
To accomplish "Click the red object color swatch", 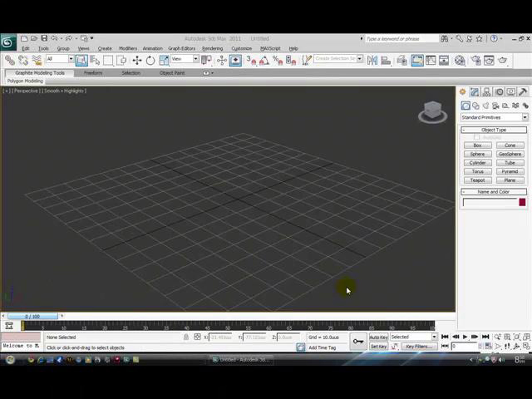I will [x=522, y=202].
